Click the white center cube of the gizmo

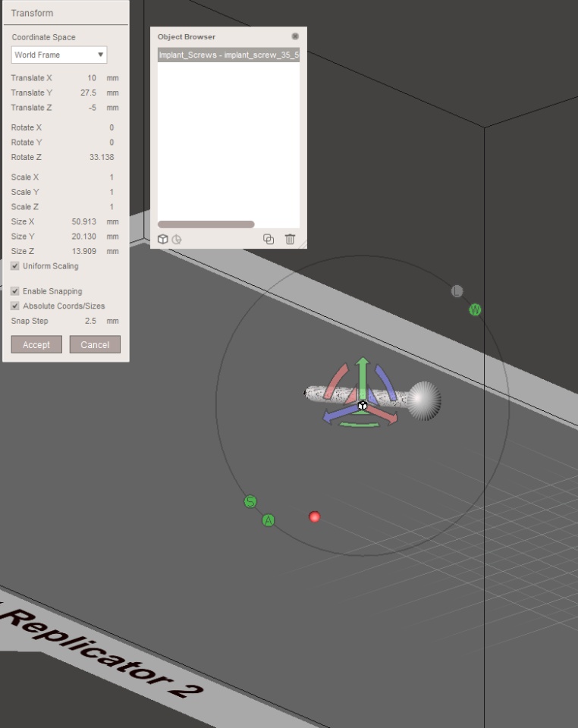pyautogui.click(x=363, y=406)
